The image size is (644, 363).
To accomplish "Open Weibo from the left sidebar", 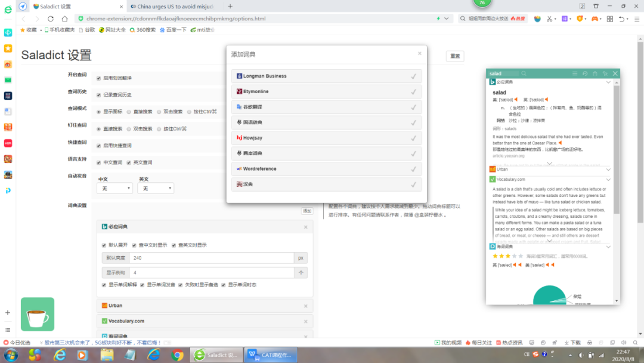I will 8,64.
